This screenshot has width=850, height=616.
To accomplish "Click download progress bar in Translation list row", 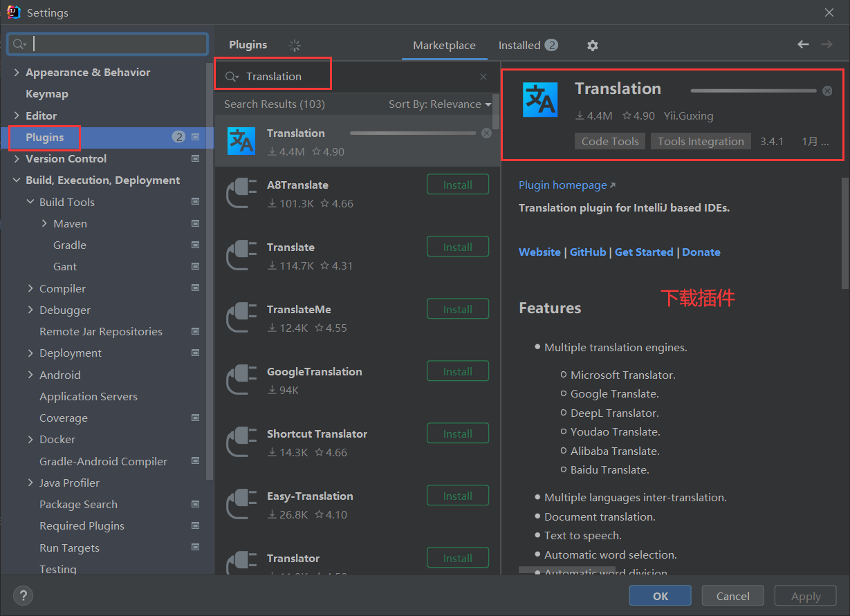I will coord(413,133).
